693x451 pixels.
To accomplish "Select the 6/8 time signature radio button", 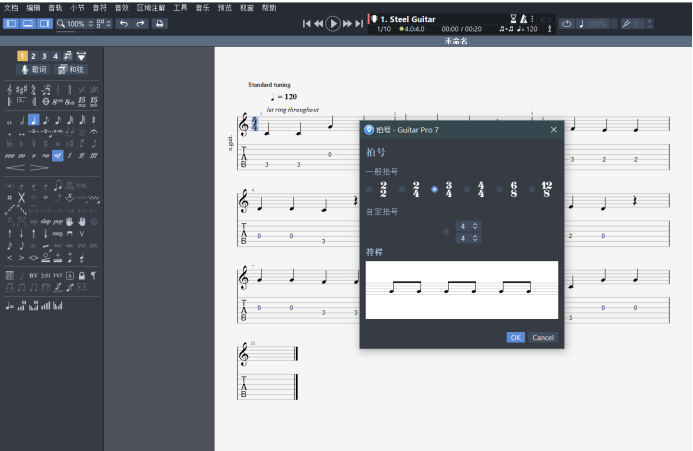I will pos(500,189).
